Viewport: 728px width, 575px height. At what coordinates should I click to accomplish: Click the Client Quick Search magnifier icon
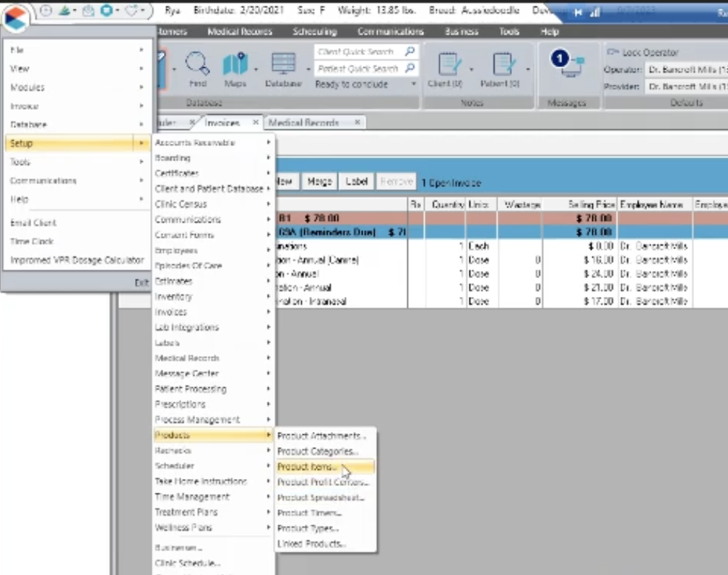tap(410, 52)
